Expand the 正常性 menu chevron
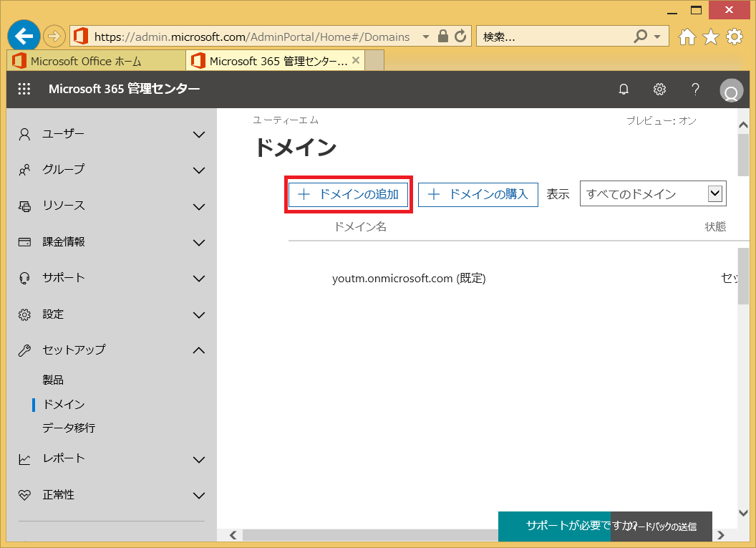756x548 pixels. [198, 496]
